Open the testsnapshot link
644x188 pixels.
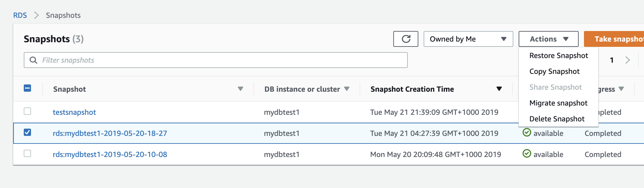(74, 112)
